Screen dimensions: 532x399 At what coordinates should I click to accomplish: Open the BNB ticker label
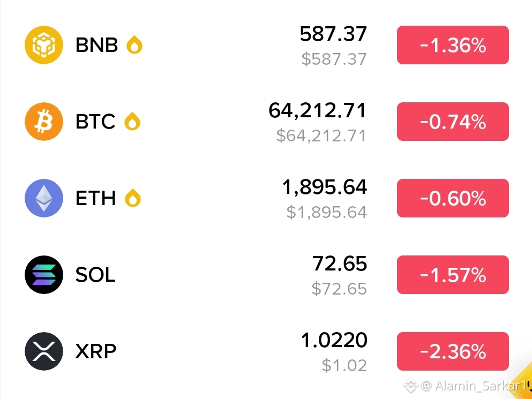pyautogui.click(x=96, y=45)
